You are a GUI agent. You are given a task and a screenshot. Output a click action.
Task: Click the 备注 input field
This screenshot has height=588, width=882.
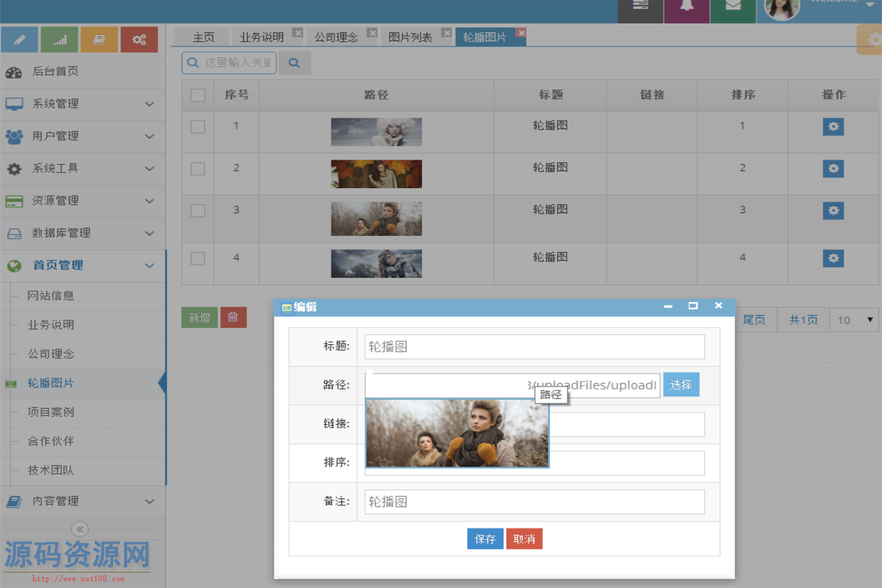[x=534, y=502]
